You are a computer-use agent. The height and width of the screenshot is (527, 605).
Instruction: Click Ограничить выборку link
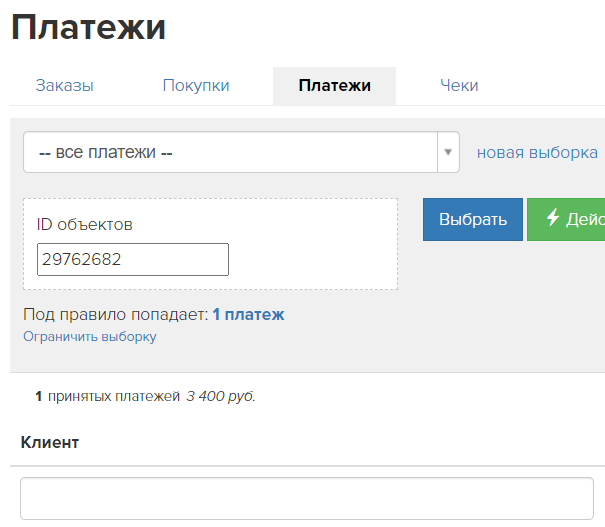(x=90, y=336)
